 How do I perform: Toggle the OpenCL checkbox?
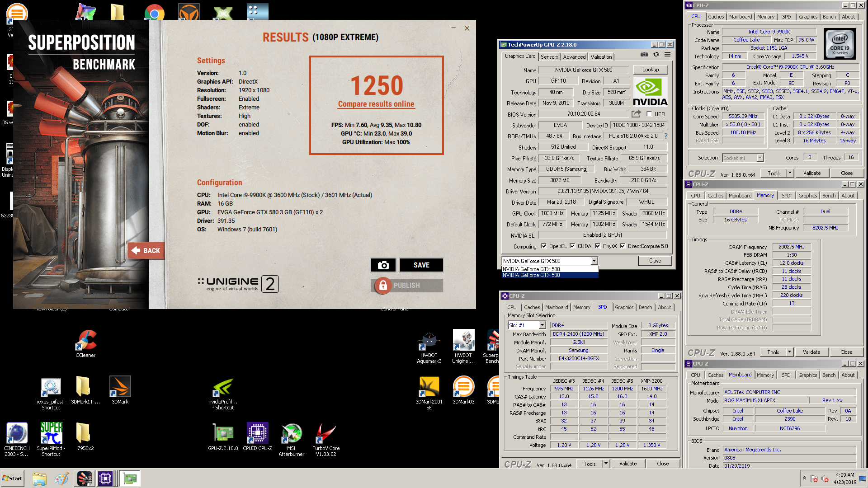(x=544, y=246)
